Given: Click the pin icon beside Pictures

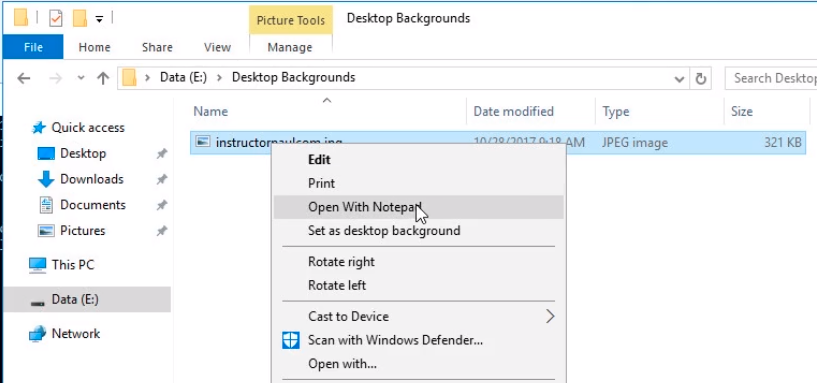Looking at the screenshot, I should click(x=162, y=230).
